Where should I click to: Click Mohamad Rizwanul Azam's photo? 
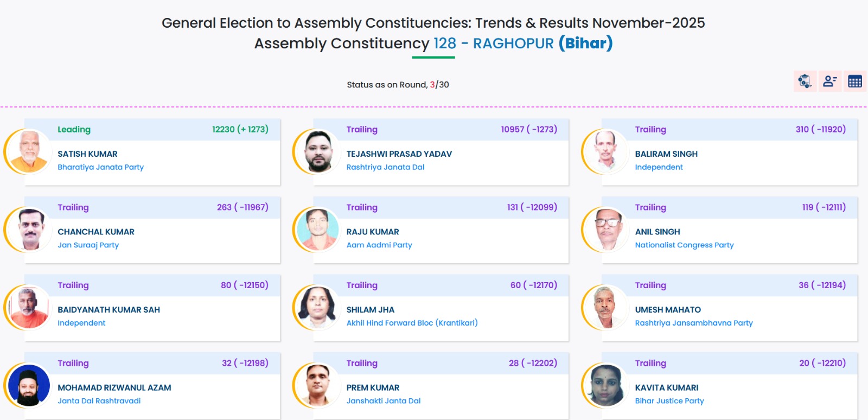pos(29,386)
